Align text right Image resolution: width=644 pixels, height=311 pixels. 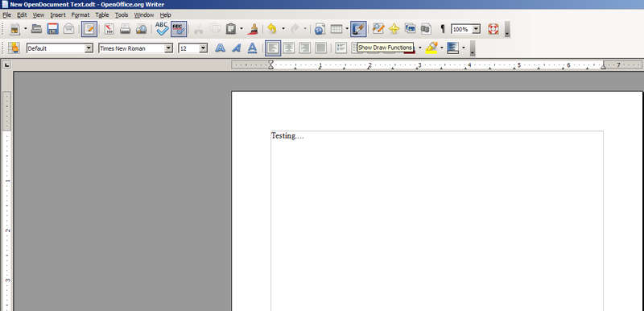(305, 48)
